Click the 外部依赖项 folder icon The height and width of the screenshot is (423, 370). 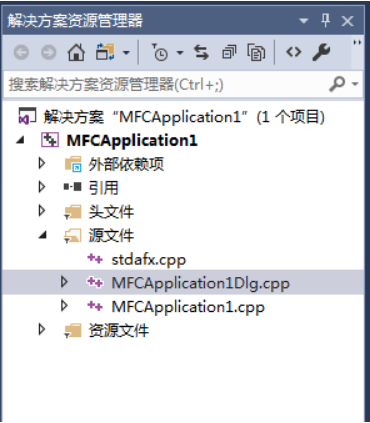point(73,164)
